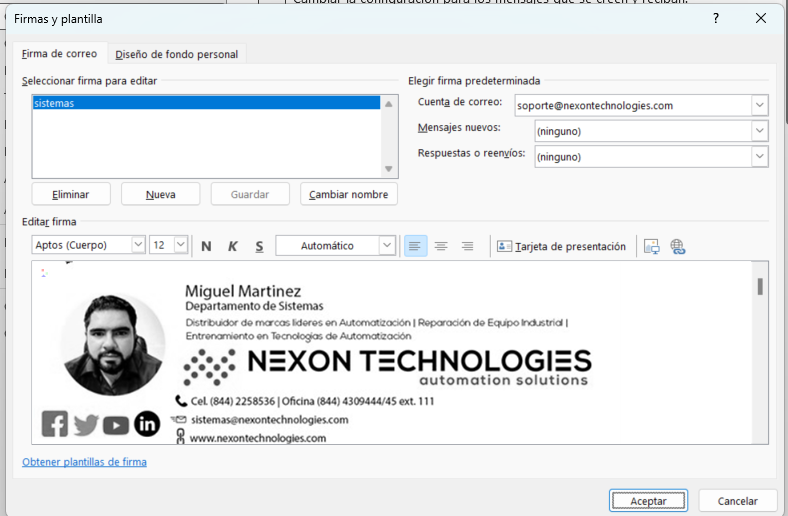Image resolution: width=788 pixels, height=516 pixels.
Task: Open Obtener plantillas de firma link
Action: click(x=84, y=462)
